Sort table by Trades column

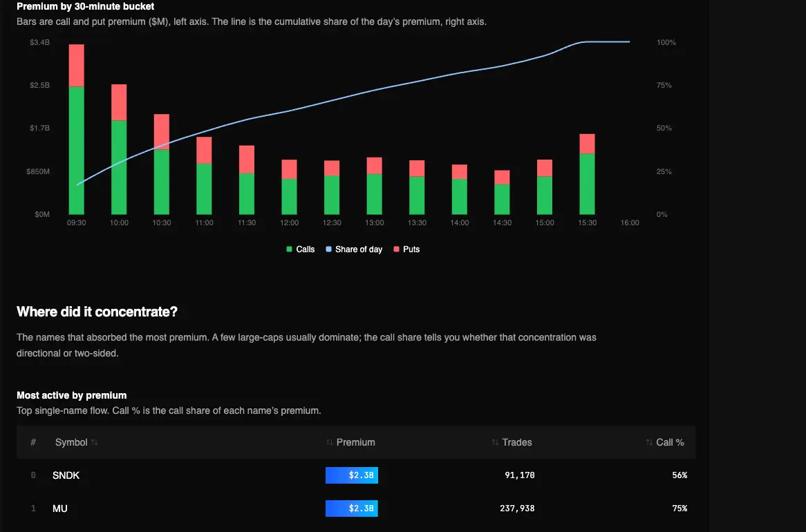tap(512, 443)
